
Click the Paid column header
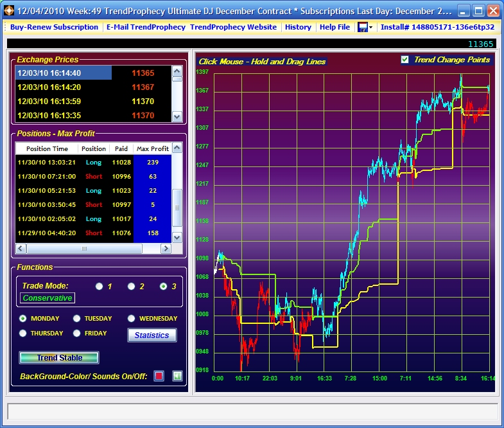click(121, 148)
